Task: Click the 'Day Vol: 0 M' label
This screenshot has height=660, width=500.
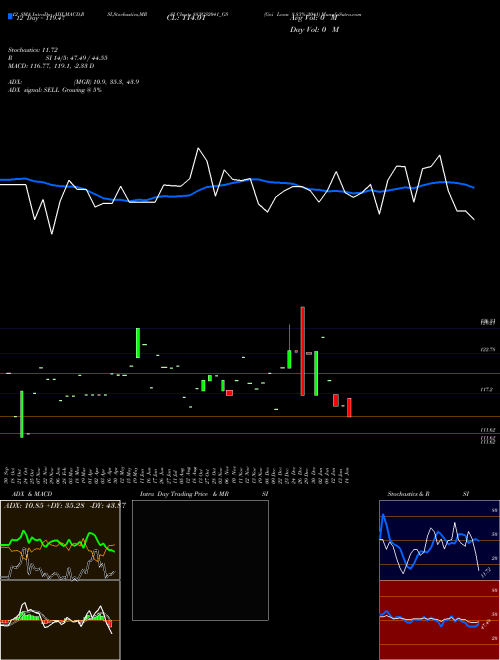Action: 314,29
